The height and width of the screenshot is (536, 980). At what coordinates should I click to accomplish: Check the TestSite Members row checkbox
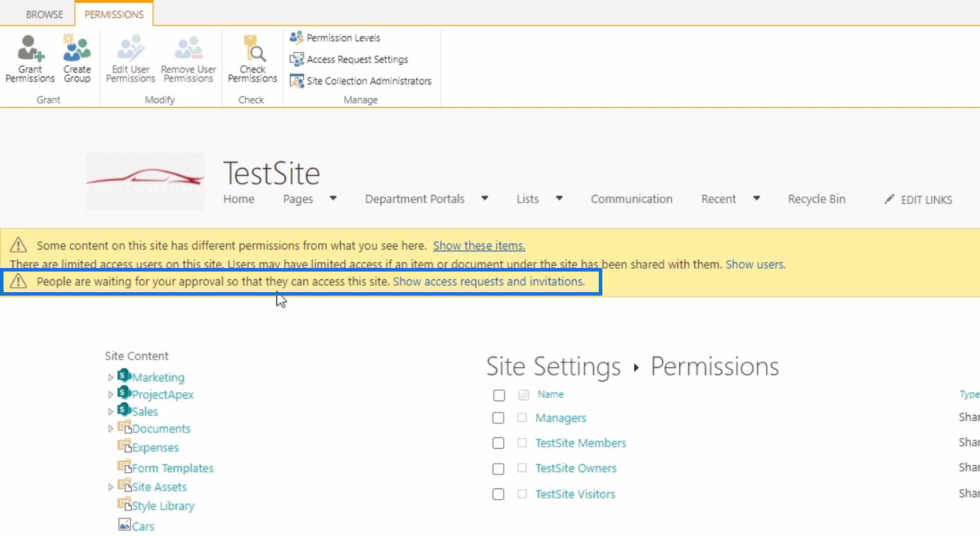pos(499,443)
